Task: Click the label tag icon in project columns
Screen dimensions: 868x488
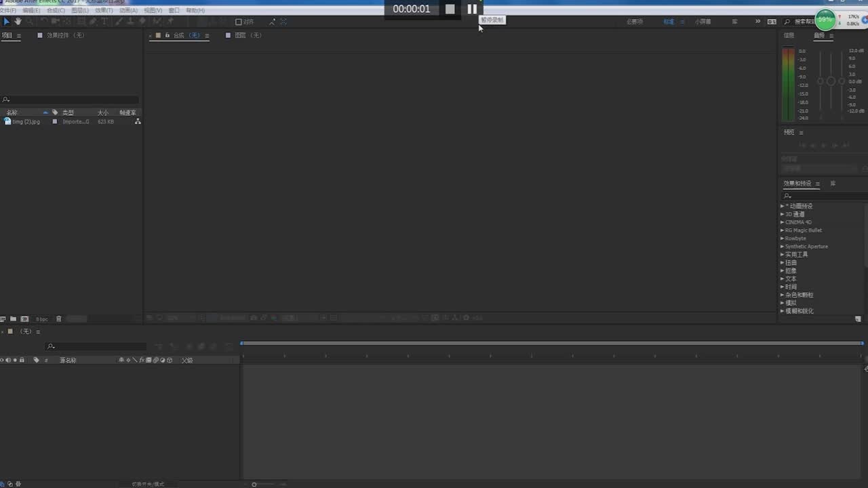Action: [x=55, y=113]
